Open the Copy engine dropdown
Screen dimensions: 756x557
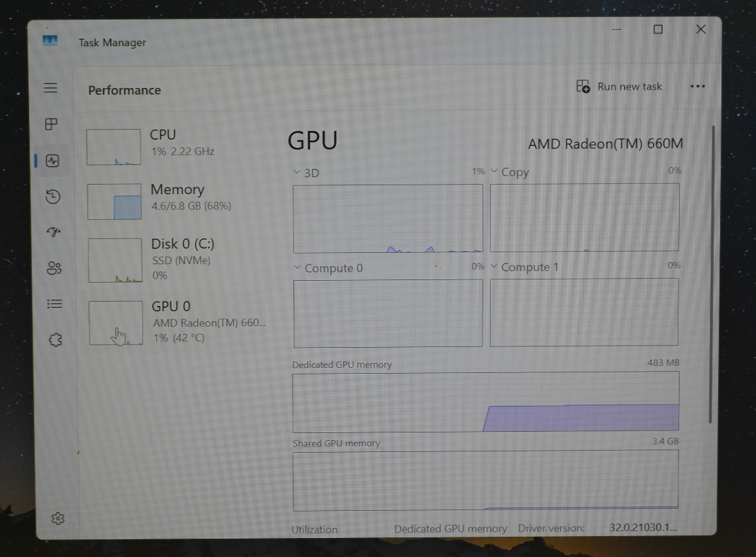(x=494, y=171)
